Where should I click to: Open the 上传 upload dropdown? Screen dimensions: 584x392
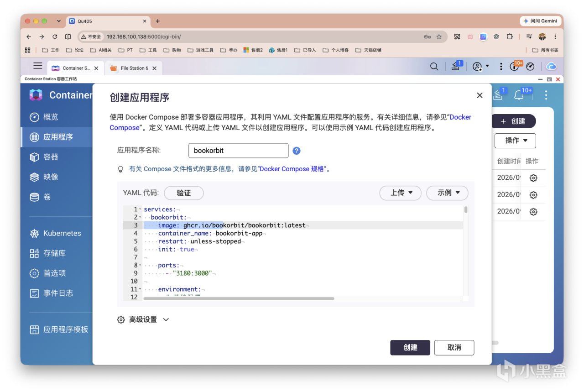[401, 193]
